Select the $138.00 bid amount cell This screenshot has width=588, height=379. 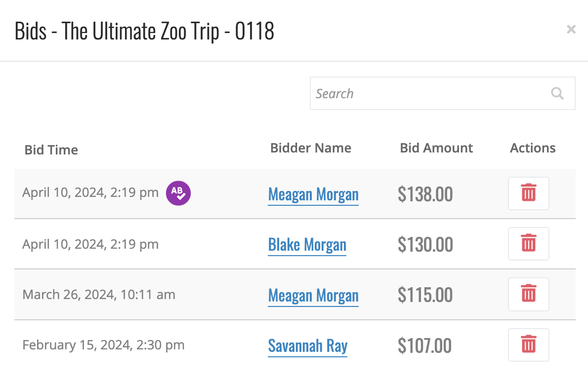click(x=425, y=194)
